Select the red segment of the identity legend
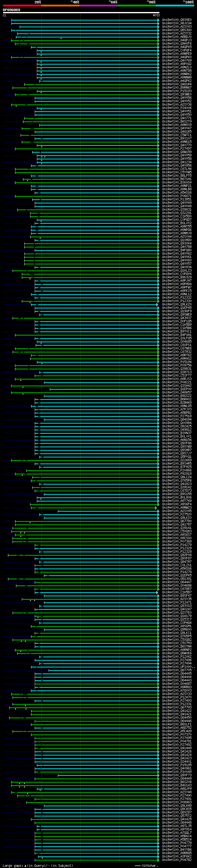Viewport: 197px width, 868px height. pyautogui.click(x=22, y=6)
